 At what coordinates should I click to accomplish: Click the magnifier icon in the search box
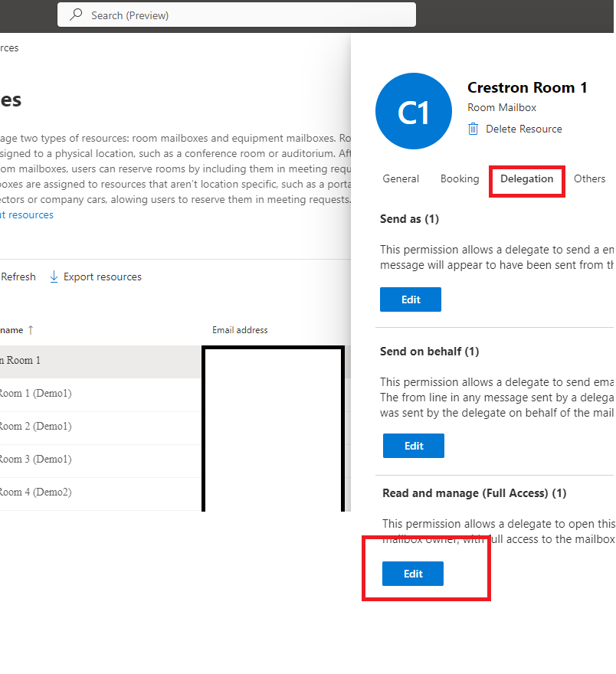click(x=76, y=15)
